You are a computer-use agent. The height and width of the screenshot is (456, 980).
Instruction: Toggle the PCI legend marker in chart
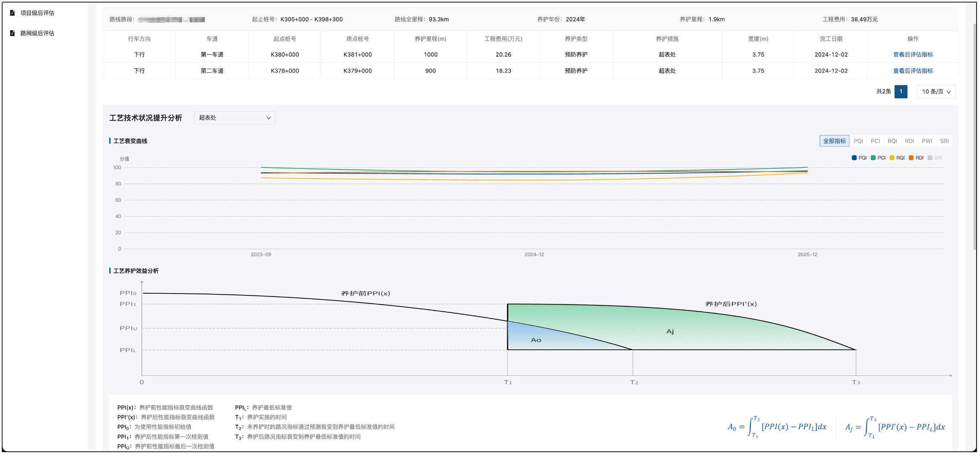[x=873, y=157]
